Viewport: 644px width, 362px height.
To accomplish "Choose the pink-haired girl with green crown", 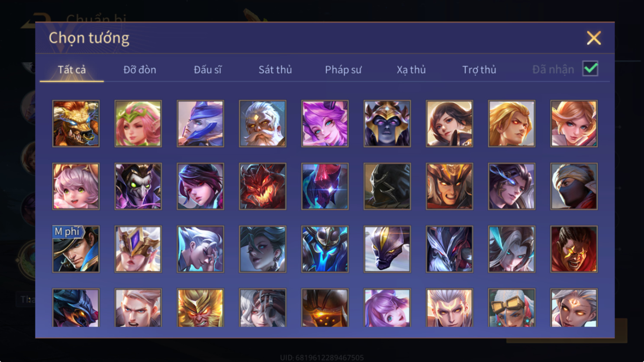I will click(138, 124).
